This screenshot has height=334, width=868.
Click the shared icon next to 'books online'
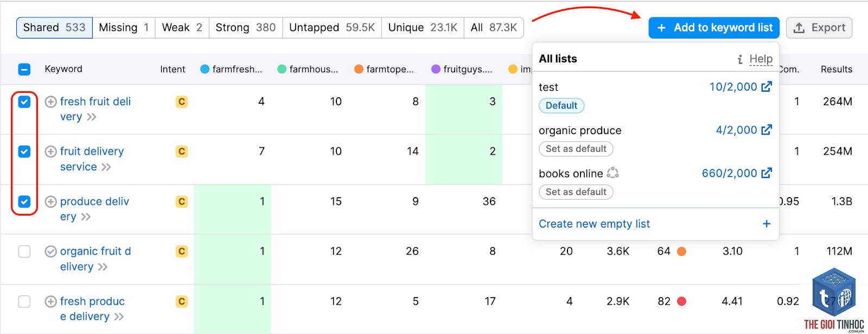612,173
